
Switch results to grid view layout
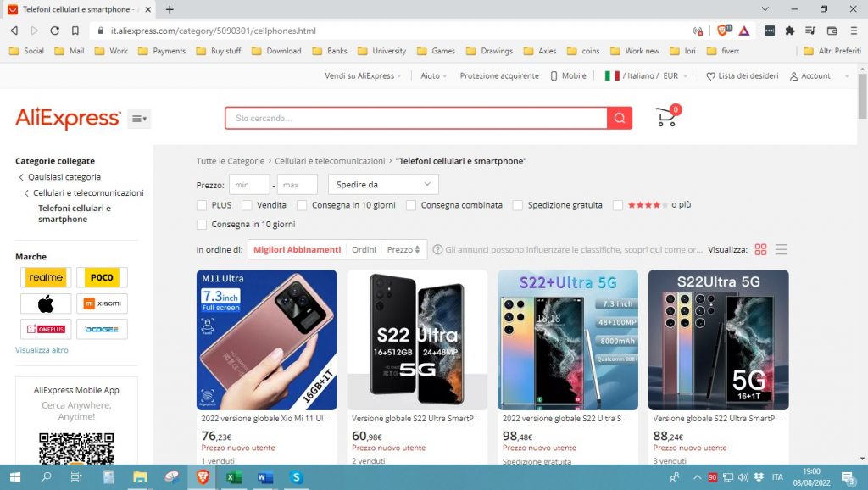point(761,249)
